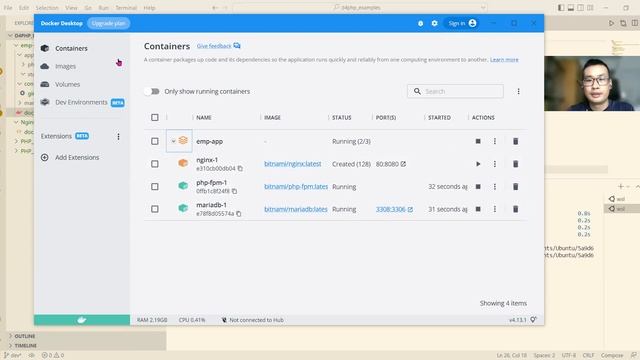Click the php-fpm-1 green container icon
The width and height of the screenshot is (640, 360).
pyautogui.click(x=183, y=186)
